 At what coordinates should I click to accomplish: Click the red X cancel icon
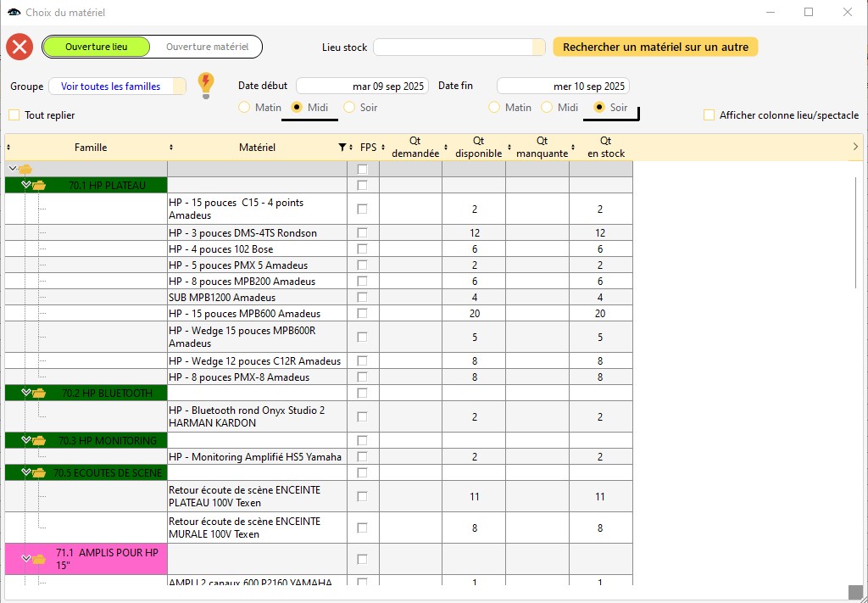tap(19, 47)
